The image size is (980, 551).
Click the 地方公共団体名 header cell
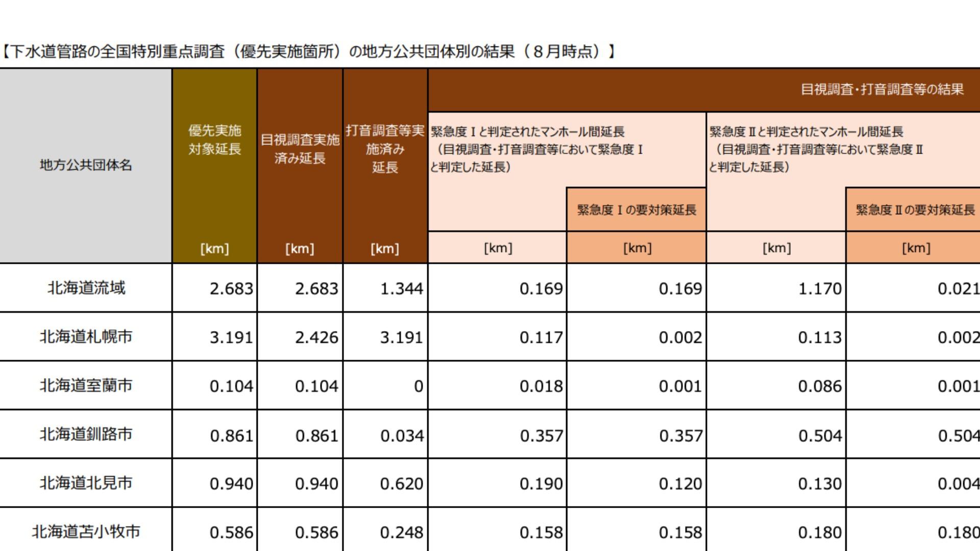click(86, 165)
